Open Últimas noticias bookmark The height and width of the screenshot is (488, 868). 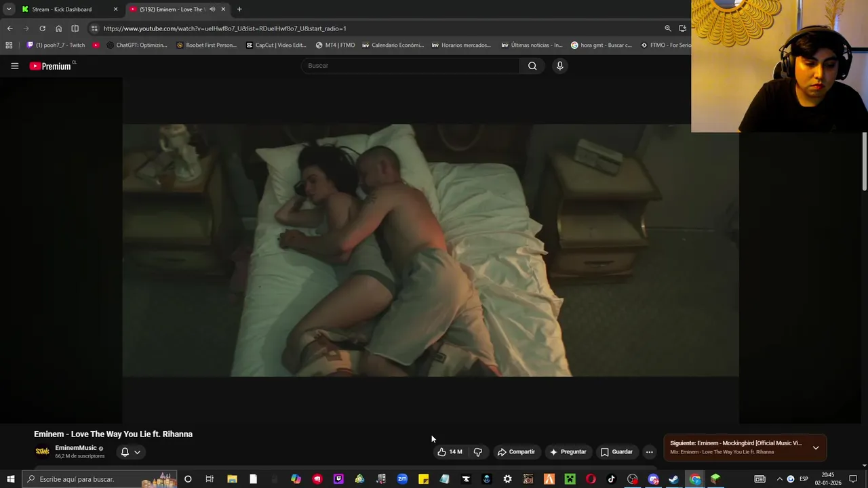coord(532,45)
